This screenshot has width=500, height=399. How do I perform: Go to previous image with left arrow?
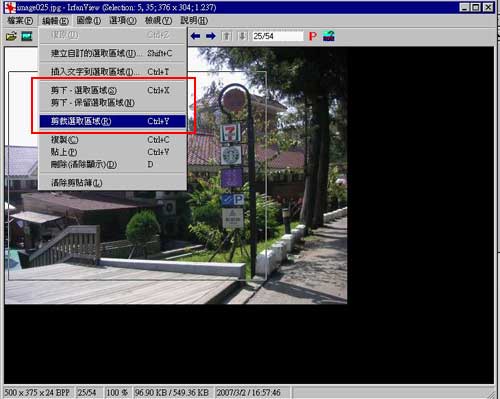[x=195, y=36]
